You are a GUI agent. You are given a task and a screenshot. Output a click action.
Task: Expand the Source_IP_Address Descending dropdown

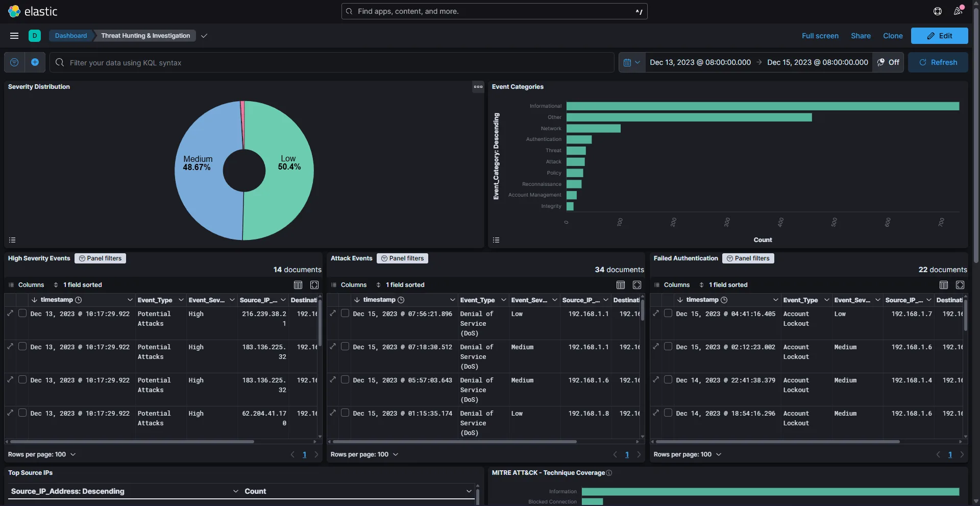click(235, 491)
